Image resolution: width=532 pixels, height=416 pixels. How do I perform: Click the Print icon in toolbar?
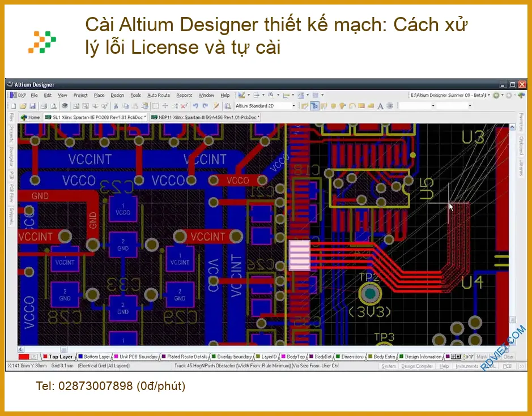click(44, 106)
